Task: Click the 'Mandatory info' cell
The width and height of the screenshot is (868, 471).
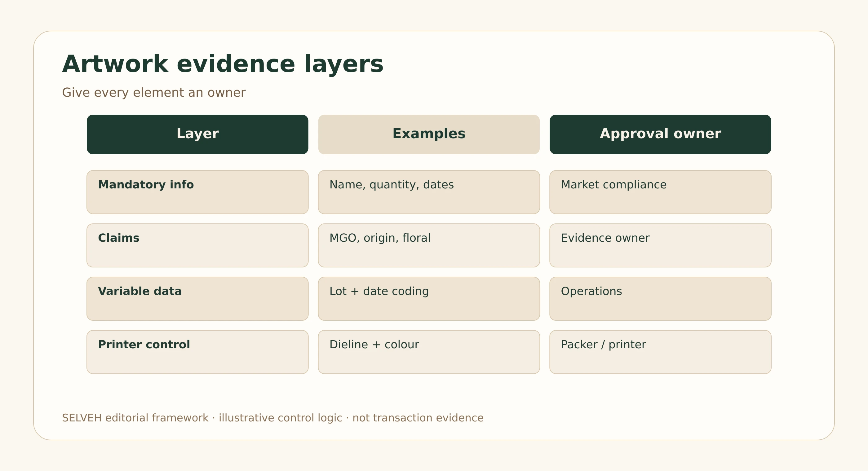Action: pos(197,192)
